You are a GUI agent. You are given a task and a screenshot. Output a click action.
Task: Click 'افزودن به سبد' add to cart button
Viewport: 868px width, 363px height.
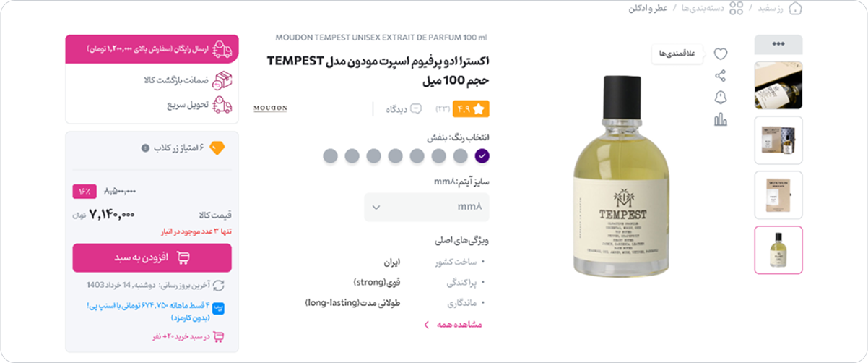click(x=152, y=257)
